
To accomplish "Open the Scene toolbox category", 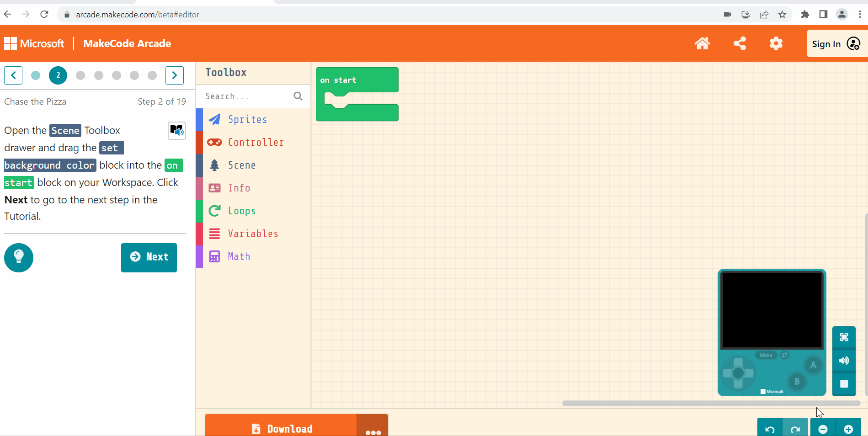I will 241,165.
